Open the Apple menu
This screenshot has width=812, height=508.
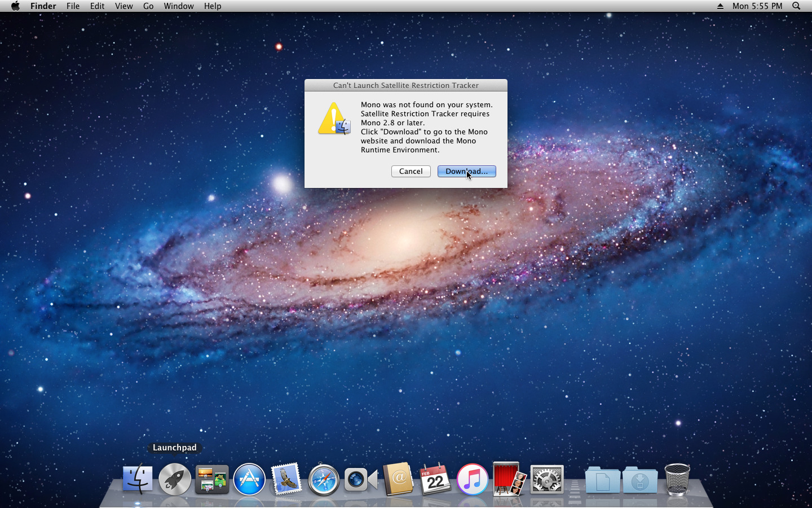pos(15,6)
